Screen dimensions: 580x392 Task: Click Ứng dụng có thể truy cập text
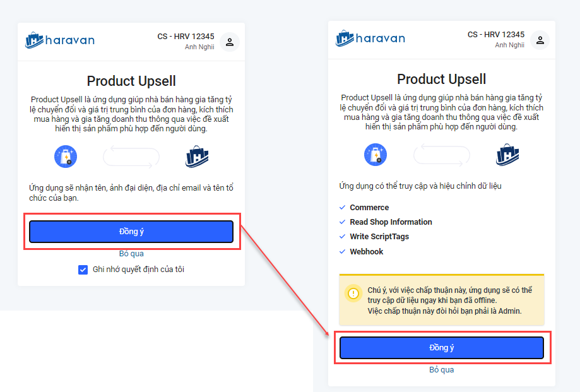(x=420, y=186)
